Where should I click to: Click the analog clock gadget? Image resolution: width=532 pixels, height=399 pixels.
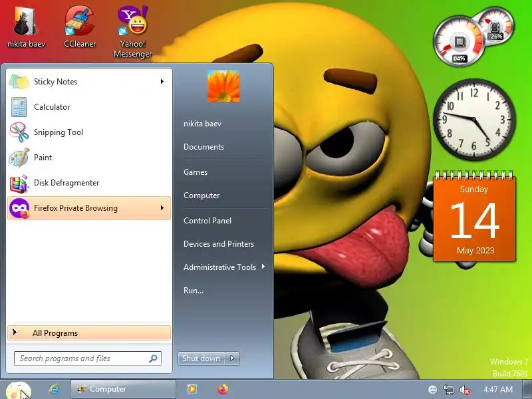[474, 120]
